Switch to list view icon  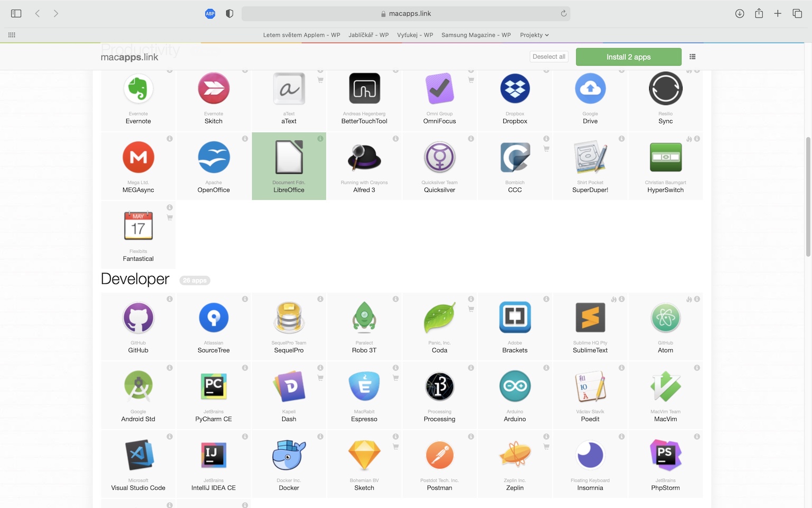click(x=693, y=57)
